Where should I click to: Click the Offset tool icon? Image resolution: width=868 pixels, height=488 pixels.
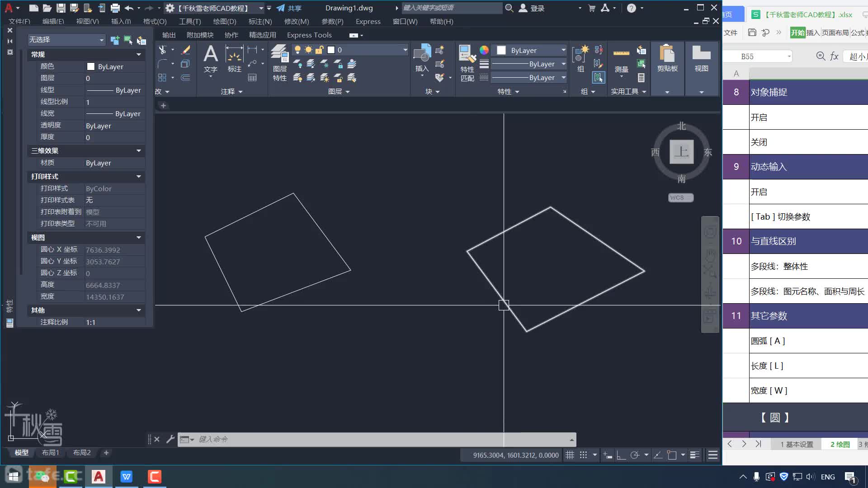pyautogui.click(x=185, y=78)
